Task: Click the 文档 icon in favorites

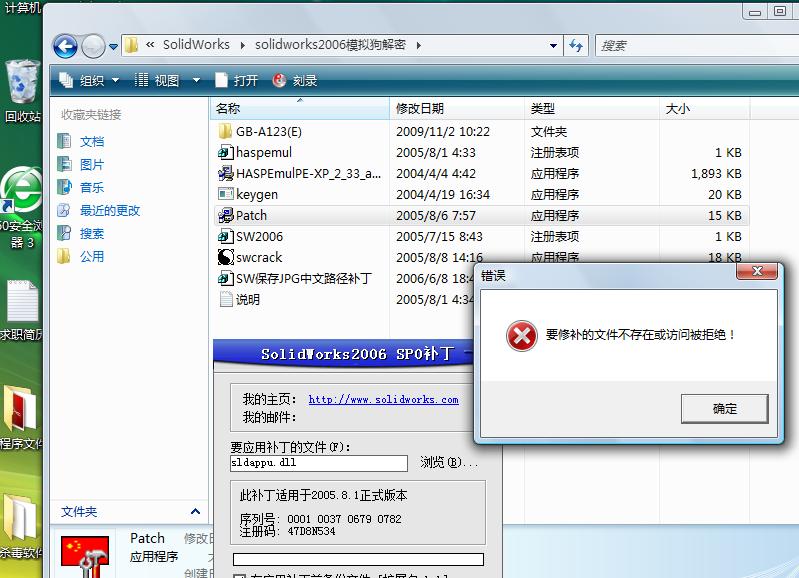Action: tap(64, 141)
